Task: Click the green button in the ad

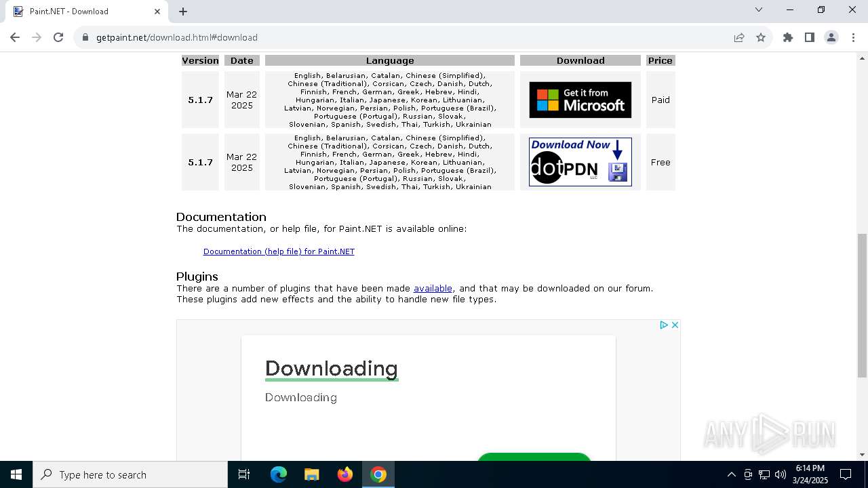Action: (534, 457)
